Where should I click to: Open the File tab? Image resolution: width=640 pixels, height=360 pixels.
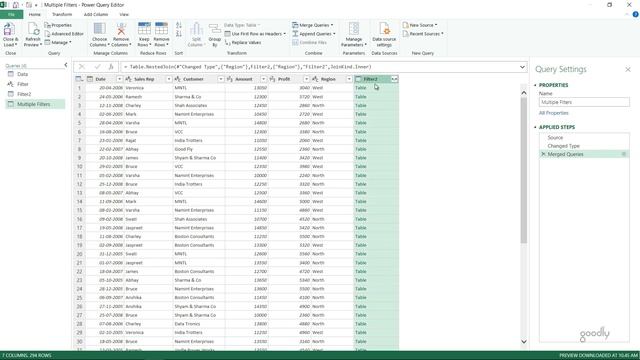(x=11, y=15)
